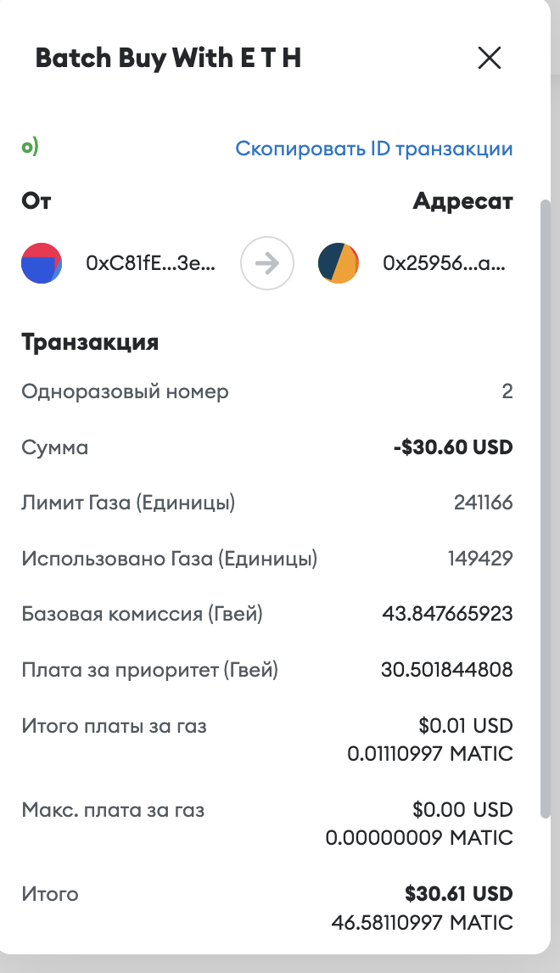Select the 46.58110997 MATIC total value
This screenshot has height=973, width=560.
[x=422, y=921]
